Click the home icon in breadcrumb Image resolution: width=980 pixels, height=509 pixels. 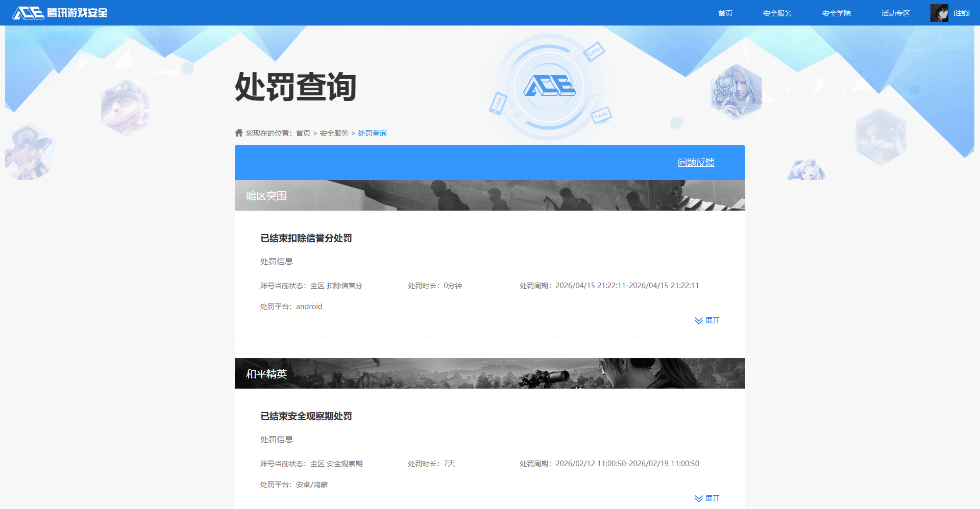point(239,133)
